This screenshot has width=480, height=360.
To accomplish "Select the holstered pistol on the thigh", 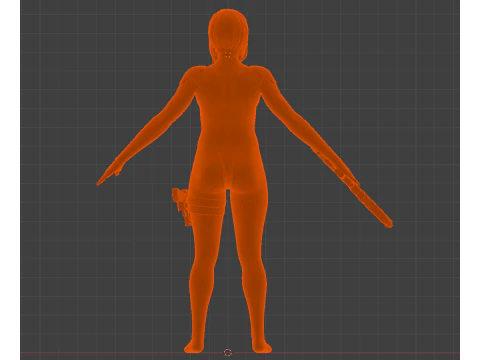I will pyautogui.click(x=182, y=207).
